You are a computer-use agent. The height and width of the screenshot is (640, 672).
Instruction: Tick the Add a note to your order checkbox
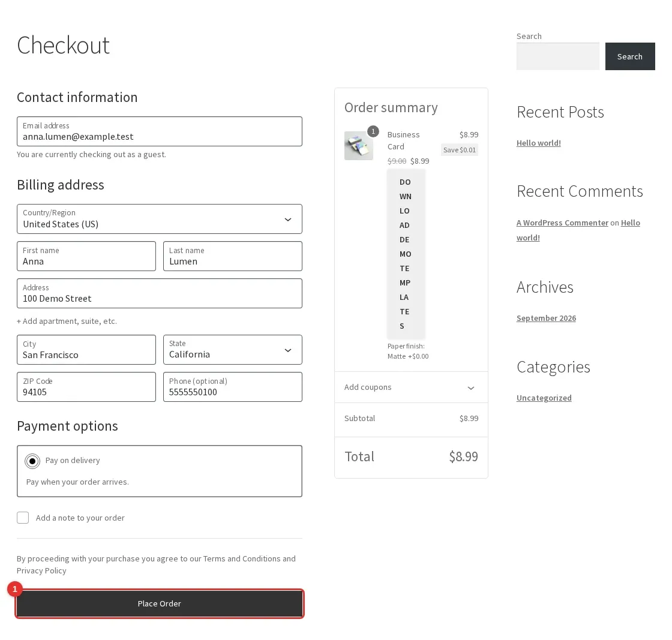click(23, 518)
